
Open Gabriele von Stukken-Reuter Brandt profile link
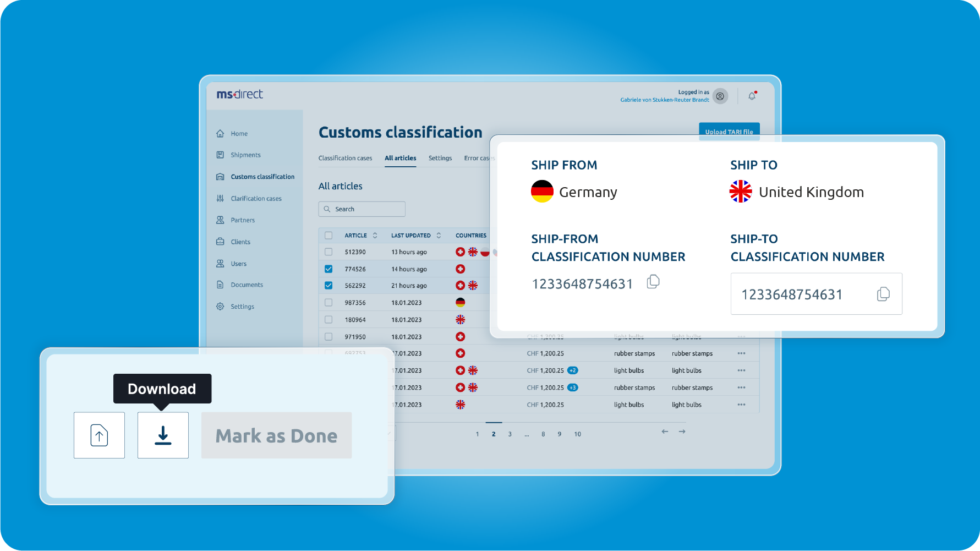click(x=665, y=100)
